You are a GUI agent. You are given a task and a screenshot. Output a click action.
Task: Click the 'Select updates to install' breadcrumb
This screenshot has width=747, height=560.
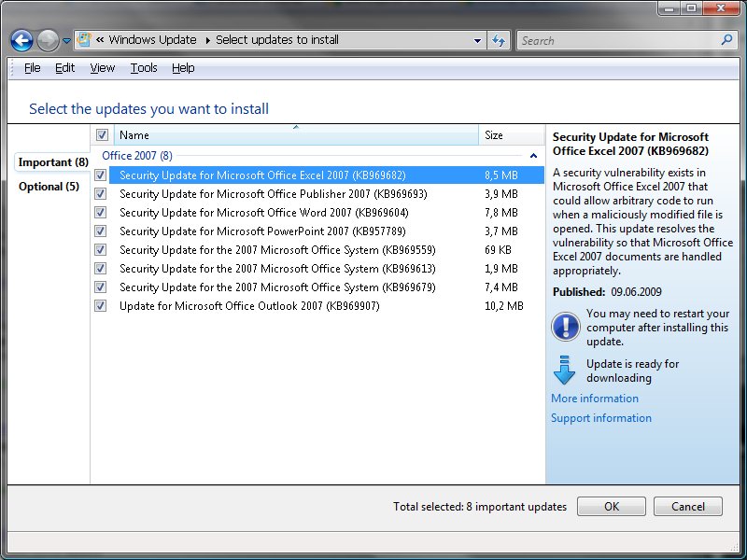(x=276, y=39)
